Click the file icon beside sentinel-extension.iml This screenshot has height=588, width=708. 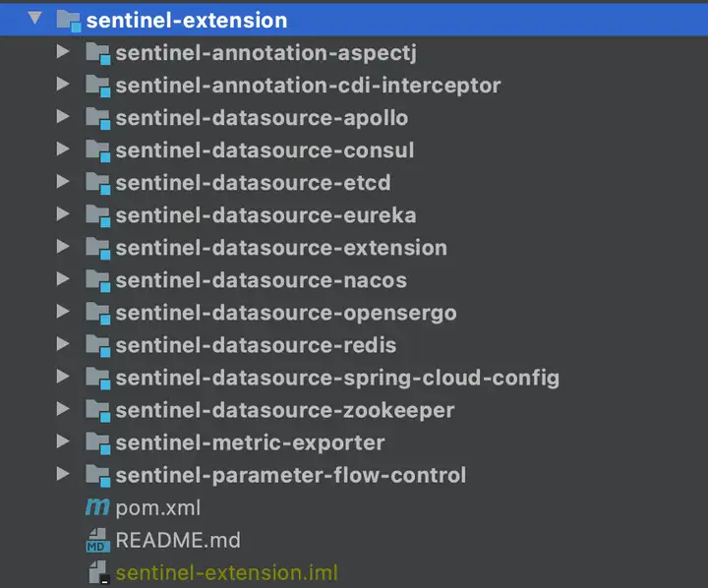(98, 572)
